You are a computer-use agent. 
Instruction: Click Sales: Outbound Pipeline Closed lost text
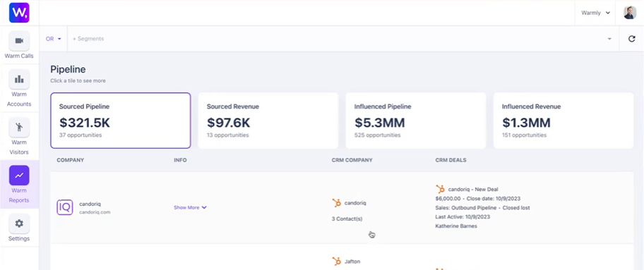482,208
